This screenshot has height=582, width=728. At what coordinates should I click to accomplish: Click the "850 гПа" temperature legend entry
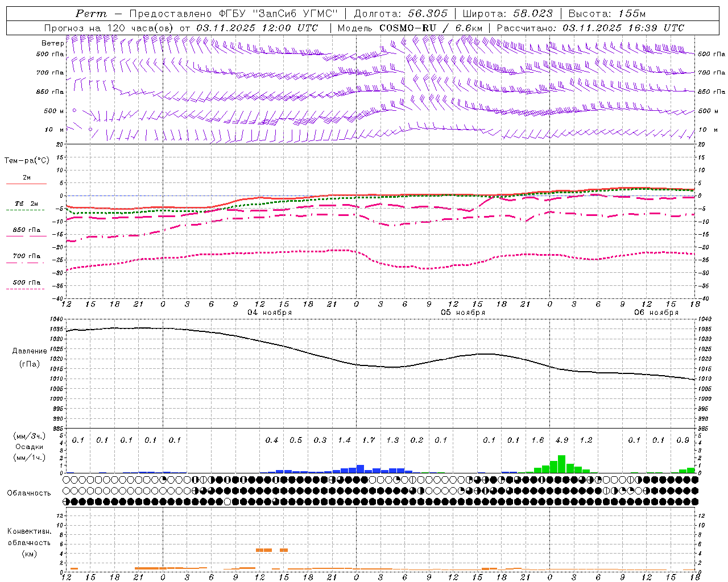click(27, 230)
